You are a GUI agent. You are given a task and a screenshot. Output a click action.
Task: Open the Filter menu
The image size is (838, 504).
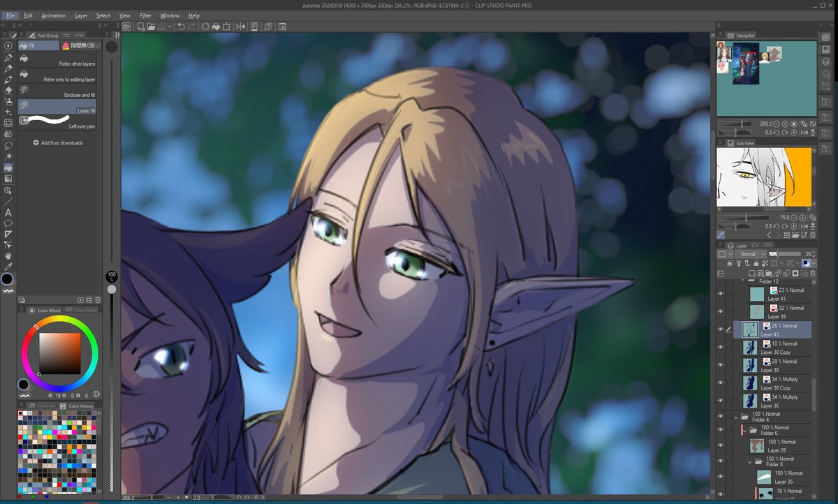click(145, 15)
